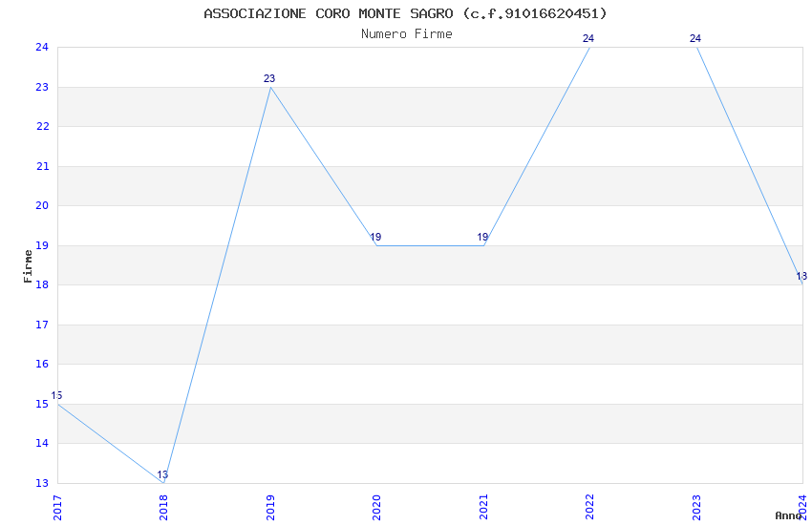Click the data point labeled 23 at 2019
Image resolution: width=812 pixels, height=525 pixels.
click(x=270, y=87)
